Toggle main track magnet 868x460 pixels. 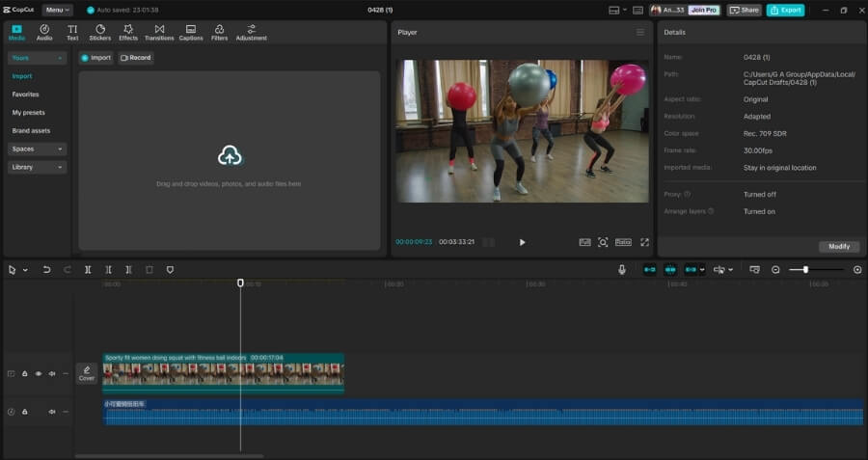[x=650, y=270]
